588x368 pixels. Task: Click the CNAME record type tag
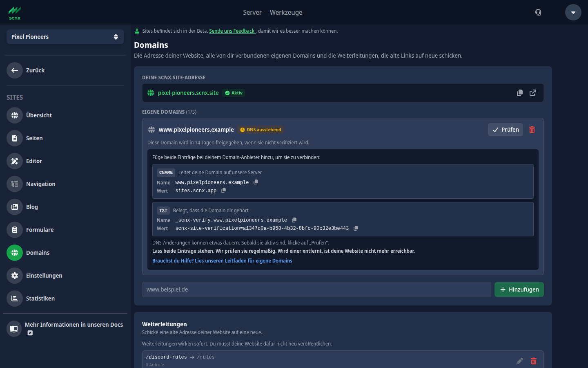tap(166, 173)
